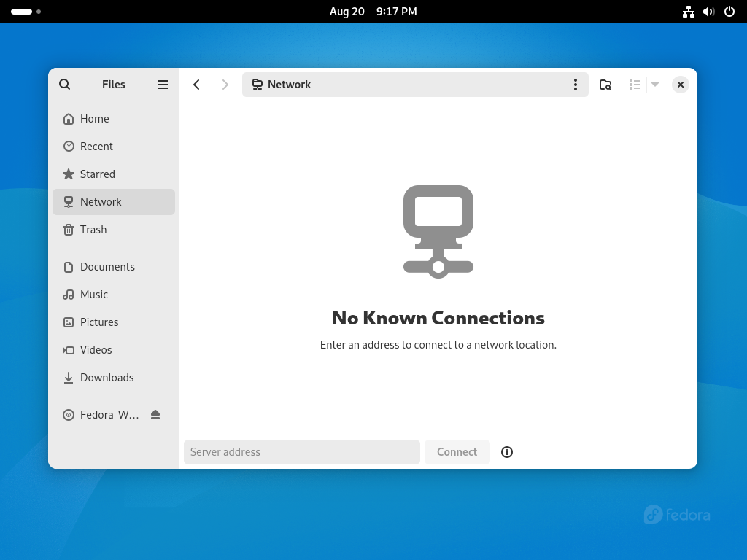Expand the view options dropdown arrow
This screenshot has width=747, height=560.
click(x=655, y=85)
